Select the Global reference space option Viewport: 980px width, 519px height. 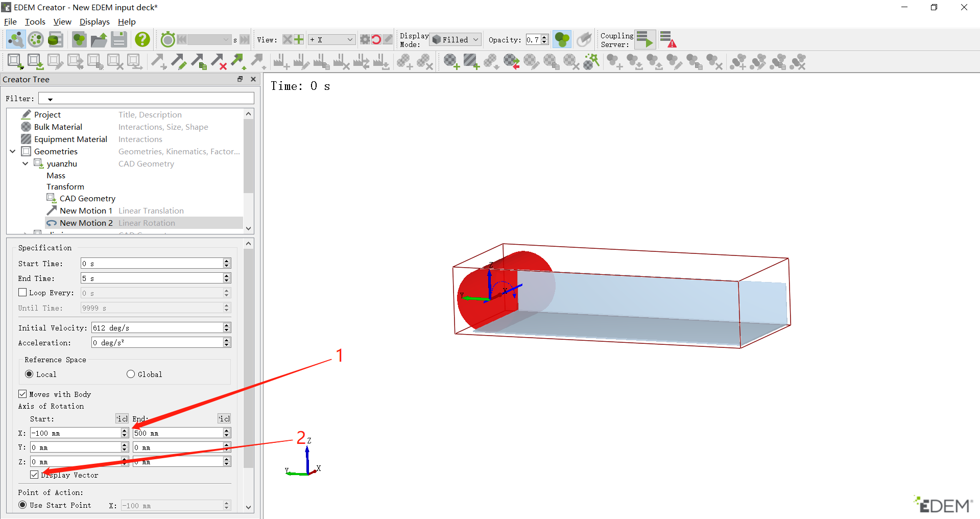point(131,374)
